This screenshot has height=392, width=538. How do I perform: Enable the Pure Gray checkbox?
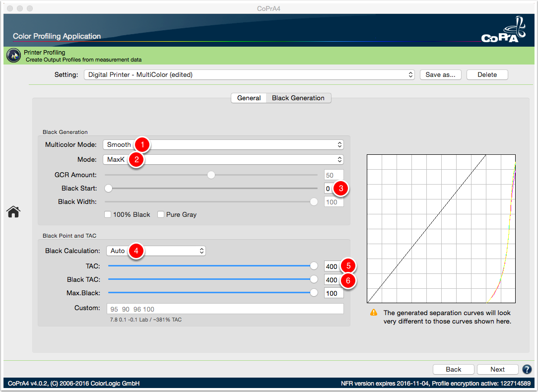pos(161,214)
